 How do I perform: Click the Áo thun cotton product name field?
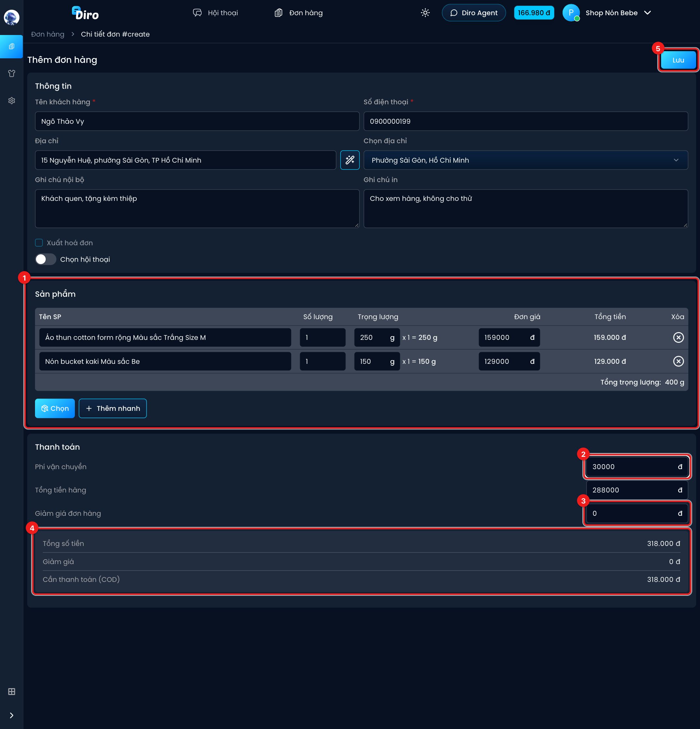(165, 337)
